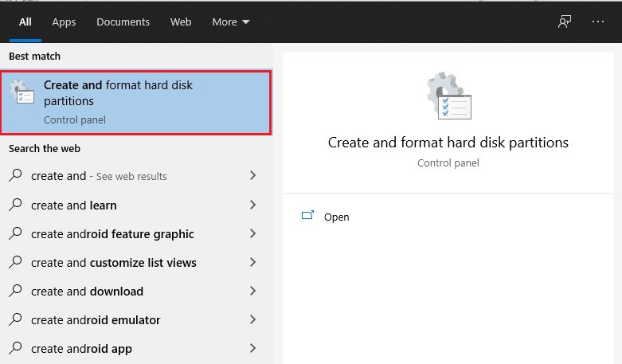Select the Disk Management gear icon in best match
The width and height of the screenshot is (622, 364).
22,92
